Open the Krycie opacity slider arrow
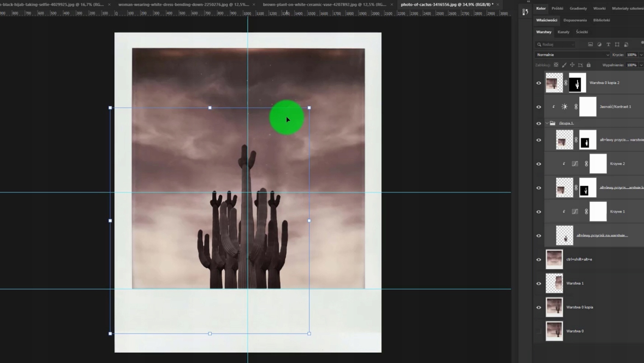This screenshot has height=363, width=644. (641, 55)
